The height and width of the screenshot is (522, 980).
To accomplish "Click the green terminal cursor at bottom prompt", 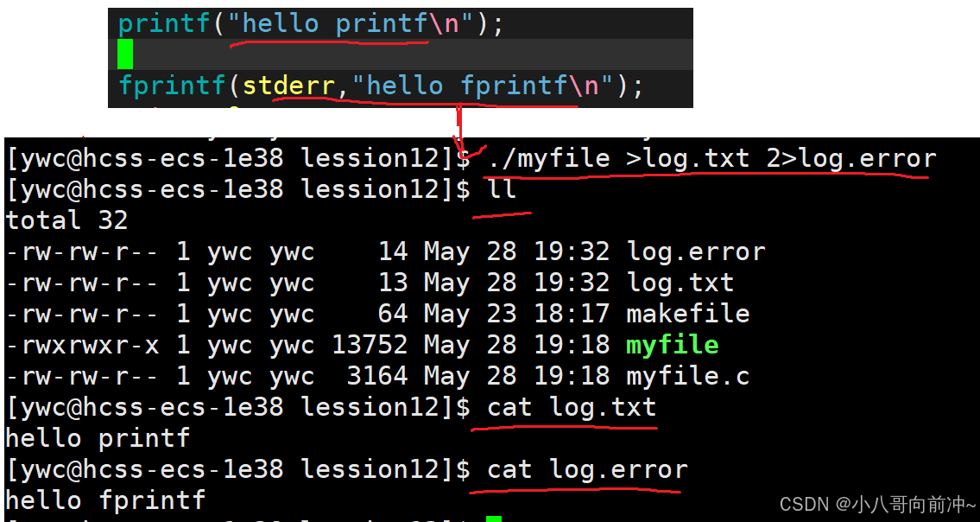I will 494,519.
